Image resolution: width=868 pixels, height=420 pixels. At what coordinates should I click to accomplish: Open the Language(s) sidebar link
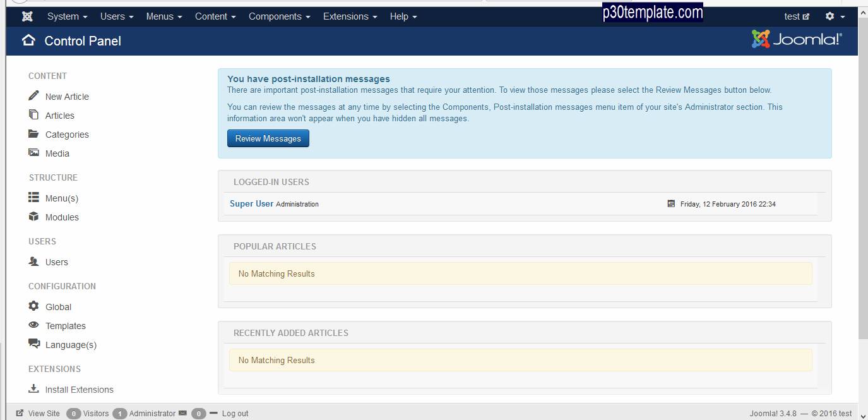(71, 345)
